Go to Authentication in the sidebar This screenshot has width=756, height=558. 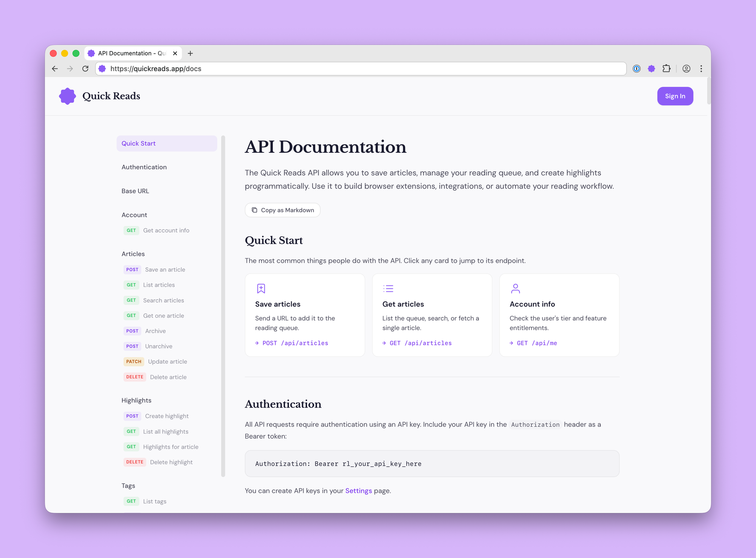tap(144, 167)
